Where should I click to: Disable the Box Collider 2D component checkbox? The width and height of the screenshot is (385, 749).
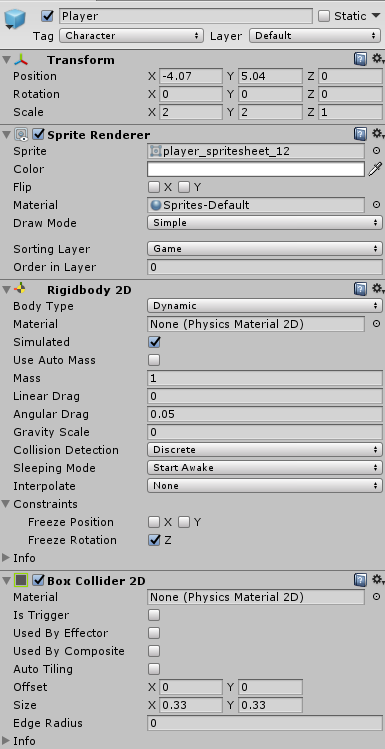[38, 580]
